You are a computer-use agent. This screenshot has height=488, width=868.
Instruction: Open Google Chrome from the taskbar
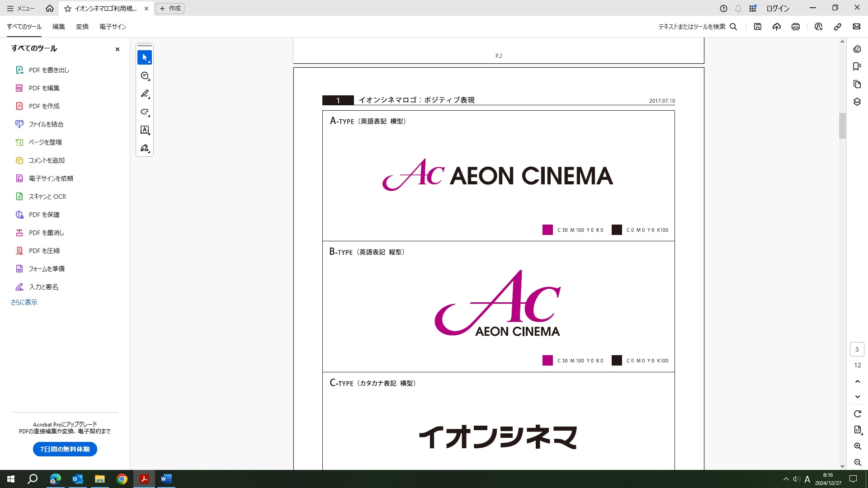point(122,479)
